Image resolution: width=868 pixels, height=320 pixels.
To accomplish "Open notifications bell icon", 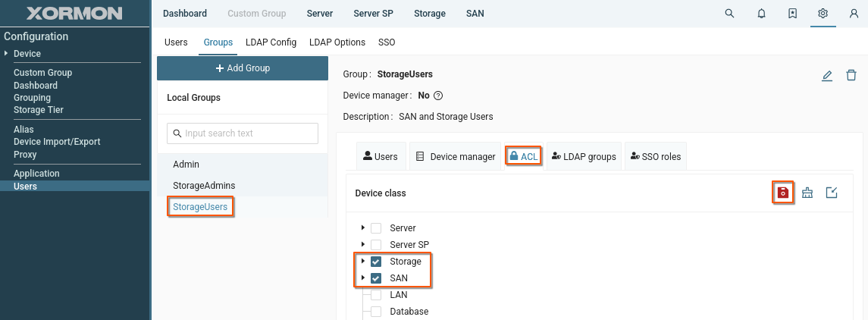I will click(x=761, y=14).
